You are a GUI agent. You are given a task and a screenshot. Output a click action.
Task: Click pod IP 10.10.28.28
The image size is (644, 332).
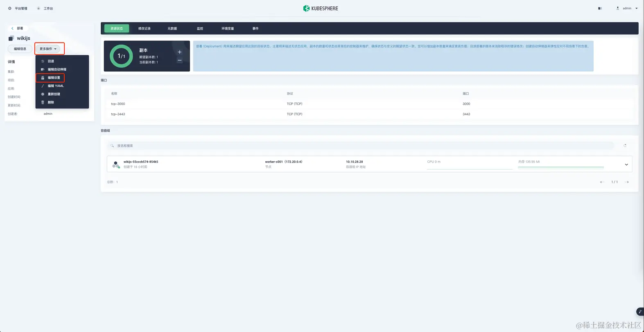354,162
